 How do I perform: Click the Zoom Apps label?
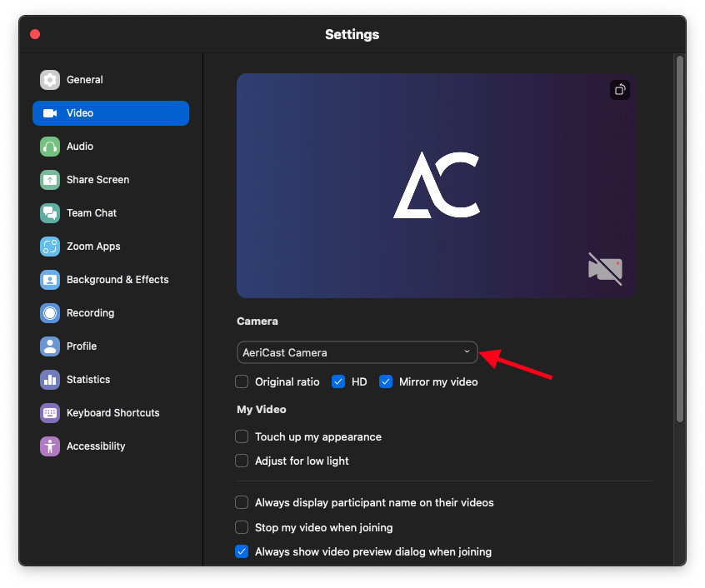point(93,247)
